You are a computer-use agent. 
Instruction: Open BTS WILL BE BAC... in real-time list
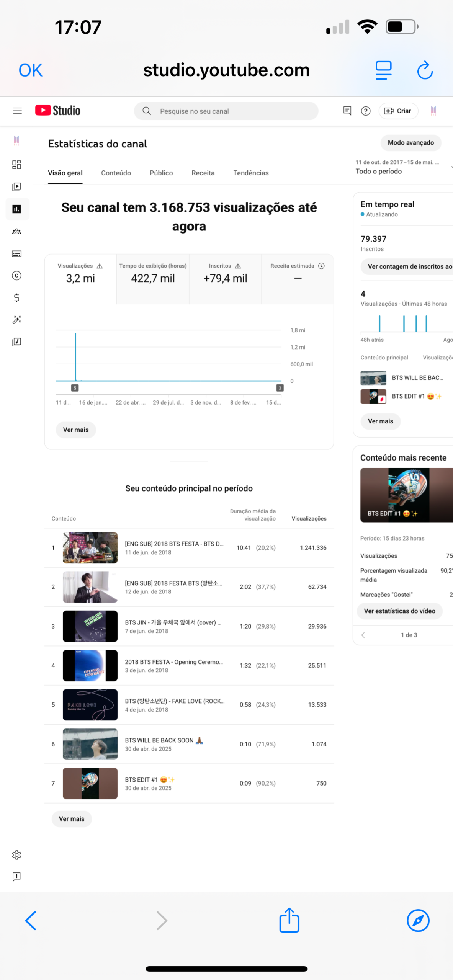(417, 378)
